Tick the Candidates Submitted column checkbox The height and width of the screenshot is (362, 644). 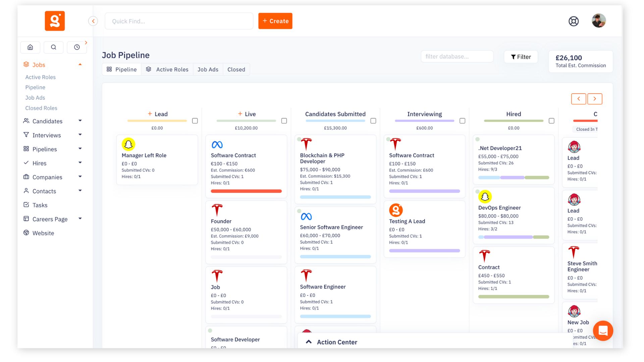373,121
